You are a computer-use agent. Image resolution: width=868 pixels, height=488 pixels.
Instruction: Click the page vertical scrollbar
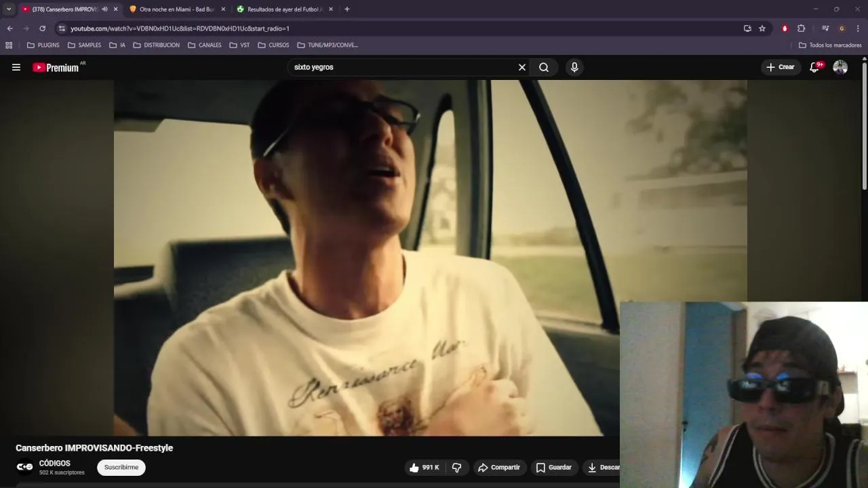(865, 125)
